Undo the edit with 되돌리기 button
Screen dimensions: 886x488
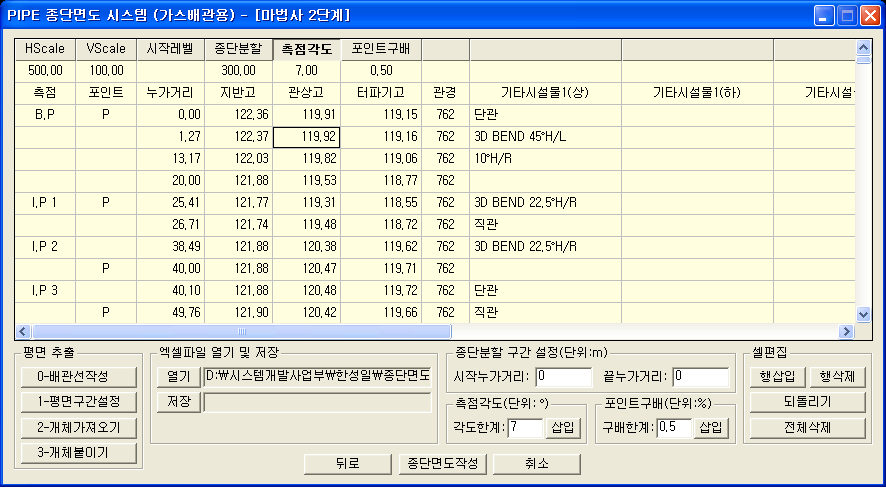pyautogui.click(x=807, y=402)
